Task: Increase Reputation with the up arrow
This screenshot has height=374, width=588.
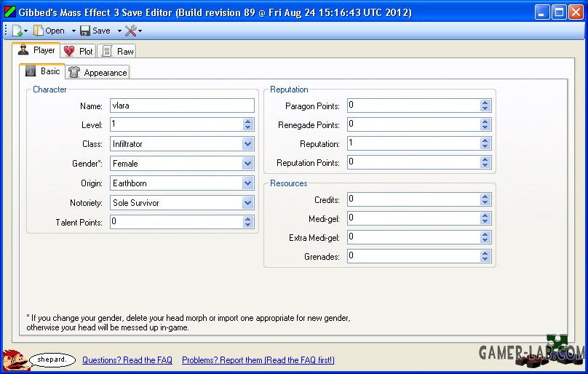Action: pos(485,140)
